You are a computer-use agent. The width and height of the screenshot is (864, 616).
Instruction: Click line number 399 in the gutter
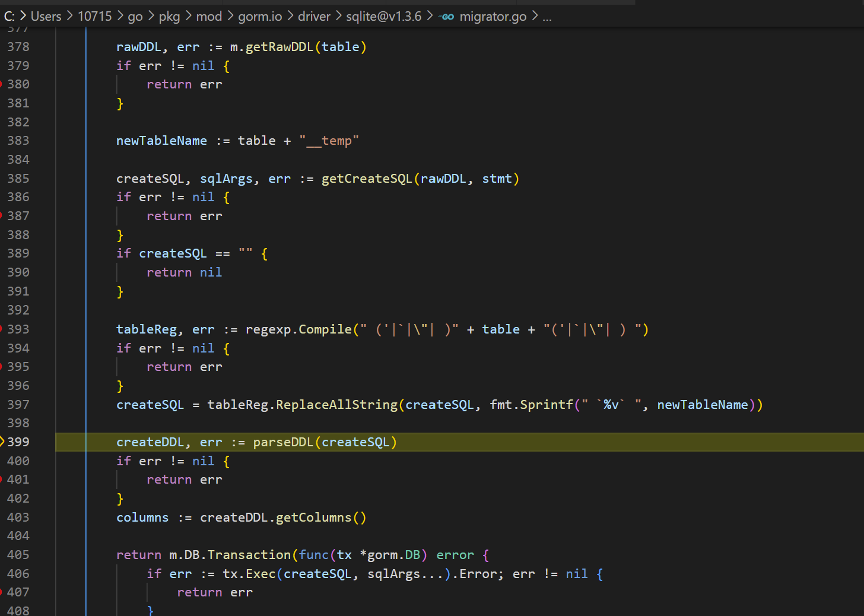click(x=18, y=442)
